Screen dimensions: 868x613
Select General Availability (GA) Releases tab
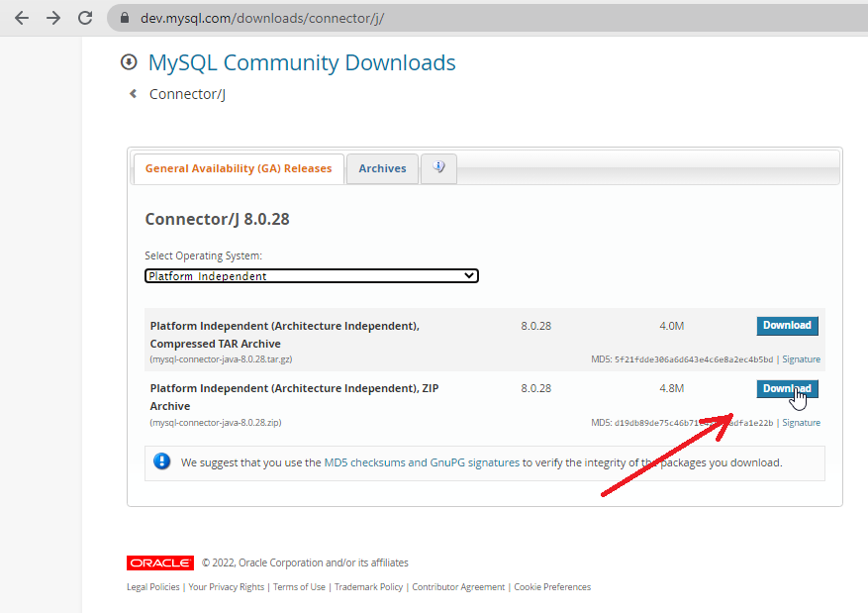239,168
